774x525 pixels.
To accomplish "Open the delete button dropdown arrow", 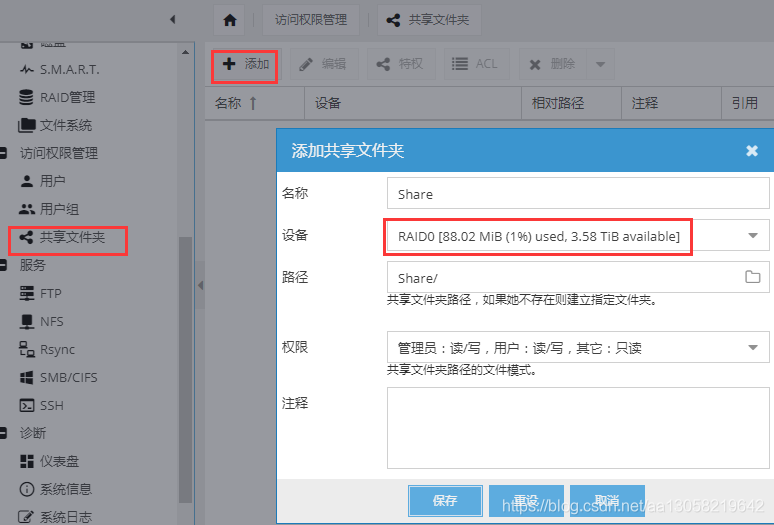I will 600,64.
